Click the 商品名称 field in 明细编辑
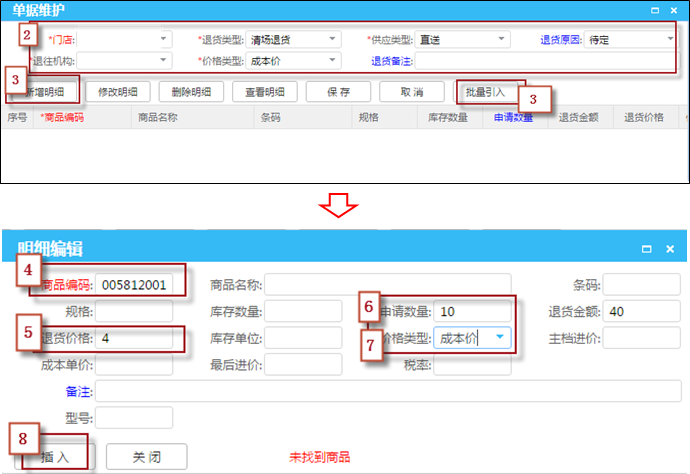 [x=388, y=285]
